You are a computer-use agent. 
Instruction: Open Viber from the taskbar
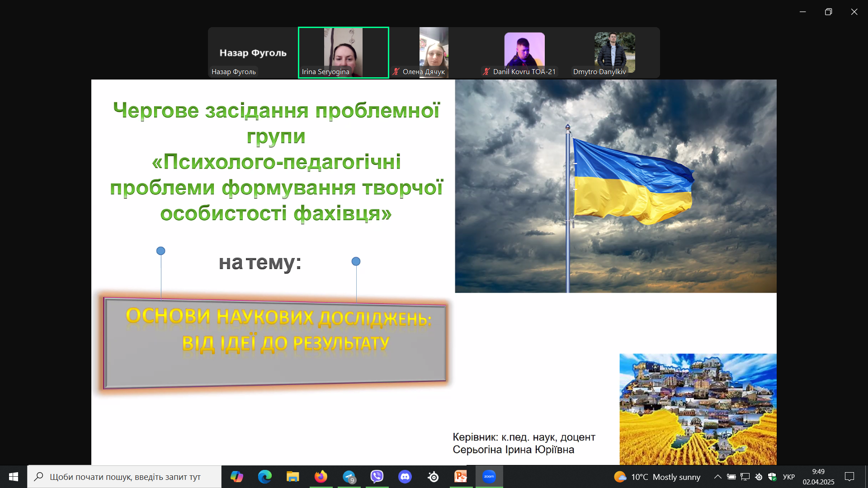pyautogui.click(x=377, y=477)
